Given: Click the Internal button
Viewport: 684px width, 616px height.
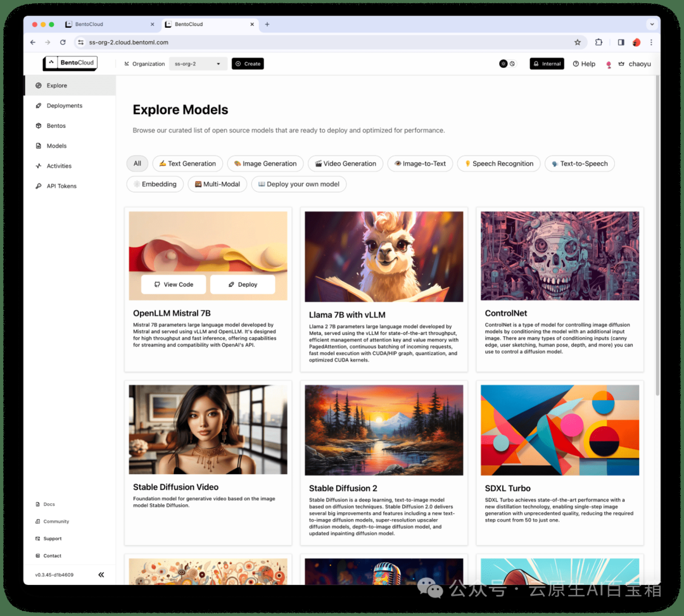Looking at the screenshot, I should [547, 64].
